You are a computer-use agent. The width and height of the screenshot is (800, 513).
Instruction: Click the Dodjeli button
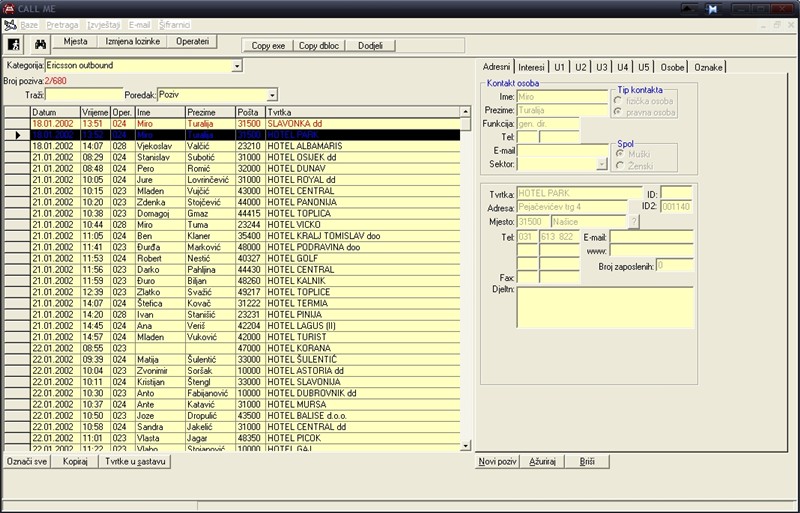(x=370, y=45)
